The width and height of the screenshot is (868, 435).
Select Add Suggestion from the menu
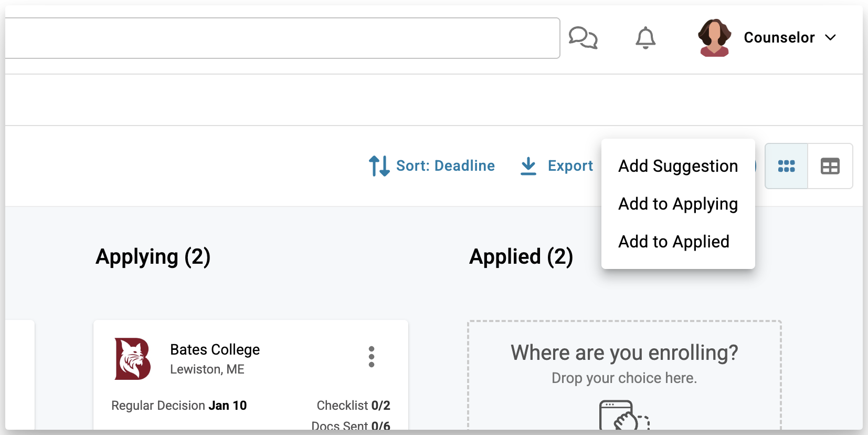pos(678,166)
